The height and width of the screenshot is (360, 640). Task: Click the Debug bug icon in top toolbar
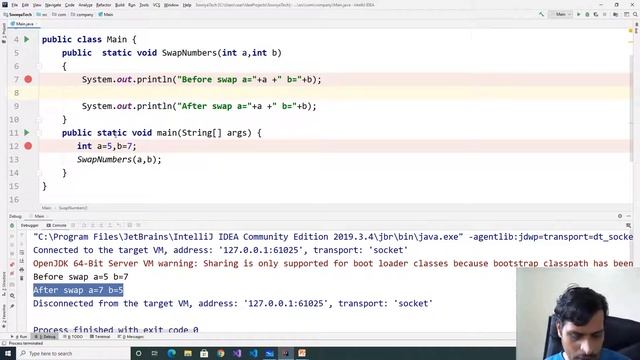point(587,14)
